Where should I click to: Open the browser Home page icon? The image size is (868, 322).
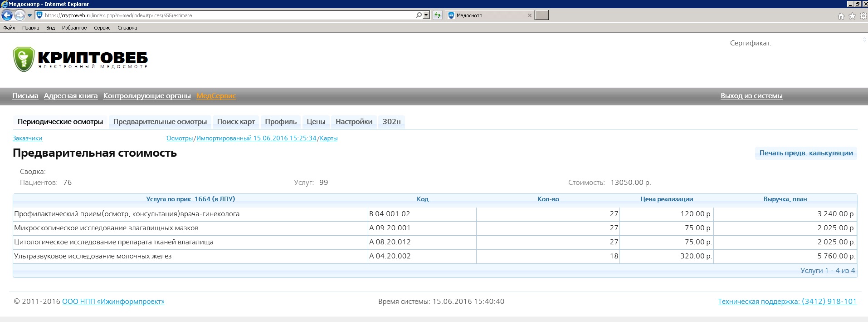[x=841, y=16]
